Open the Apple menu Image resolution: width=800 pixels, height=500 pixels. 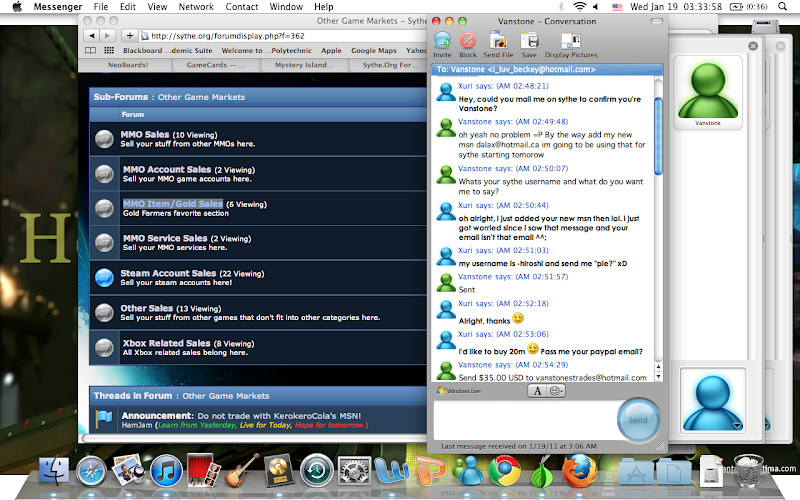pyautogui.click(x=17, y=7)
